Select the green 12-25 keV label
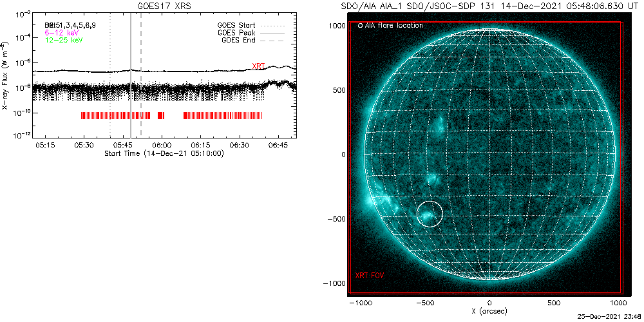Image resolution: width=644 pixels, height=322 pixels. coord(62,40)
